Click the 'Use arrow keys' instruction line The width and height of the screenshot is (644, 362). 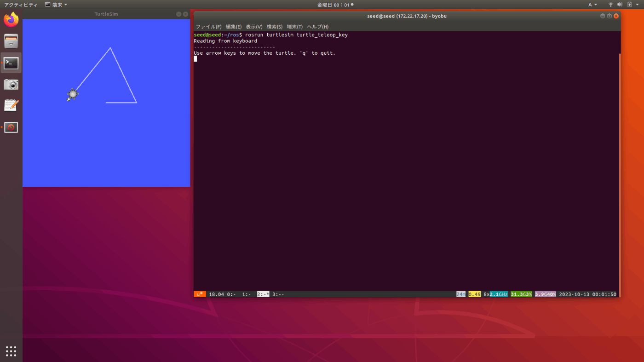[265, 53]
